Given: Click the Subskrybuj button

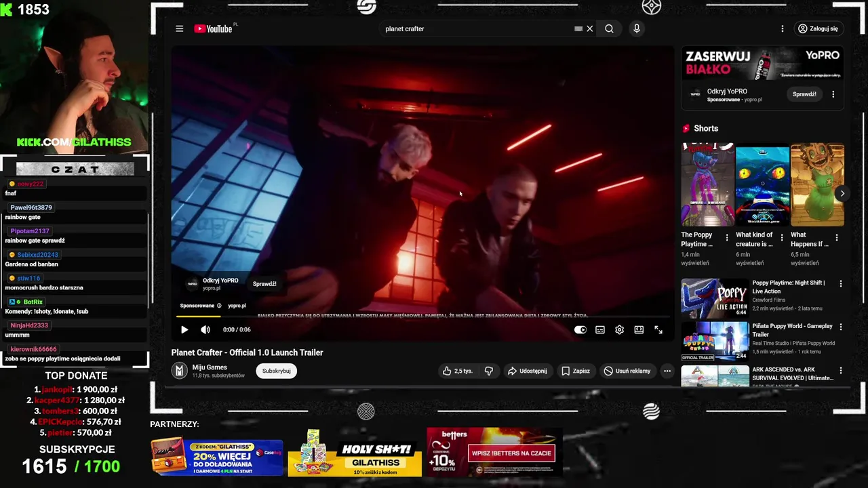Looking at the screenshot, I should point(276,371).
